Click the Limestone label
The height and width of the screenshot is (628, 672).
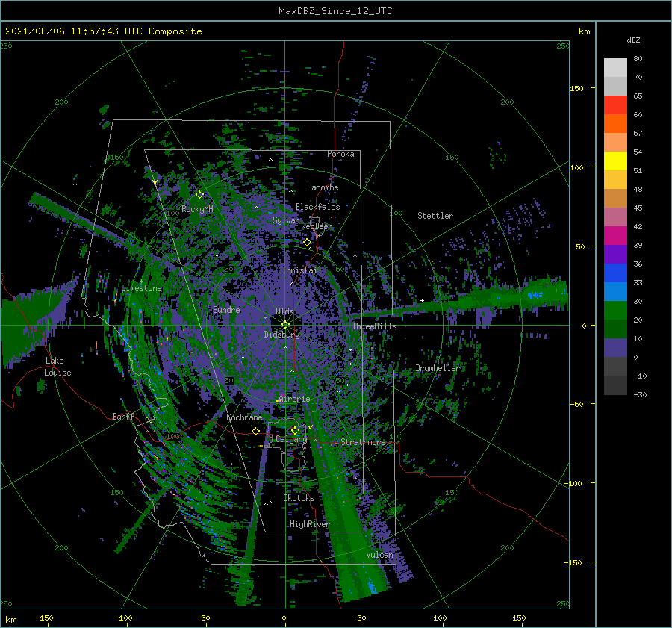tap(141, 288)
